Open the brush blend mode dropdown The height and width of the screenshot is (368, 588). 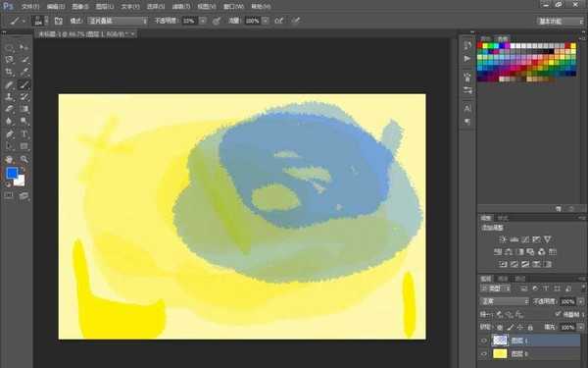tap(118, 21)
